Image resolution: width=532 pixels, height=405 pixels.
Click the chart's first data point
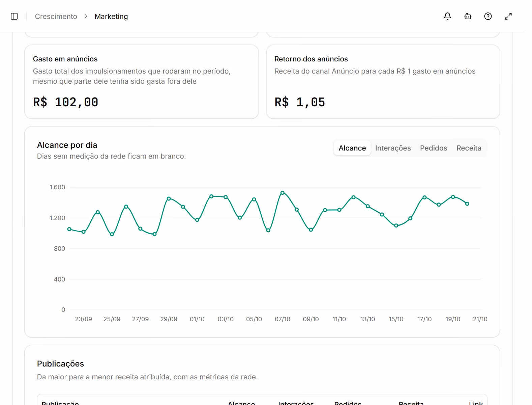pos(69,229)
